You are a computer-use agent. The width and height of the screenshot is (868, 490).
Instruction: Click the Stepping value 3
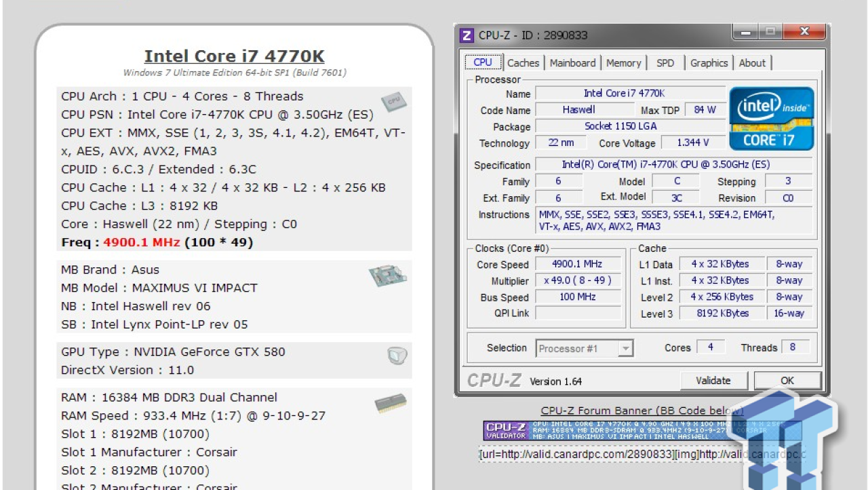pyautogui.click(x=789, y=181)
